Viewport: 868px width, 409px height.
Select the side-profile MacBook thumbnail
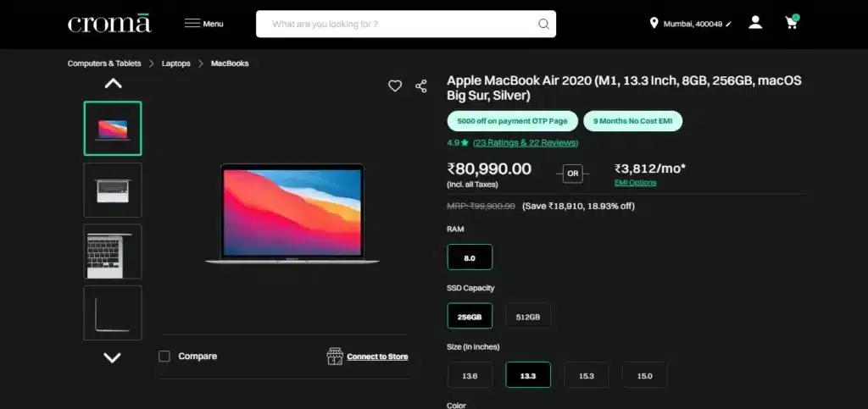click(x=113, y=312)
